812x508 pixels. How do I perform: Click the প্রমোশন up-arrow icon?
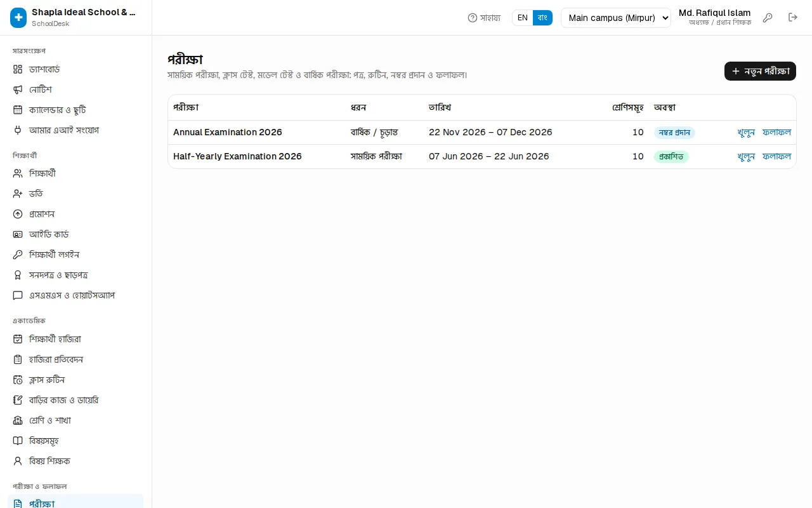pyautogui.click(x=18, y=214)
